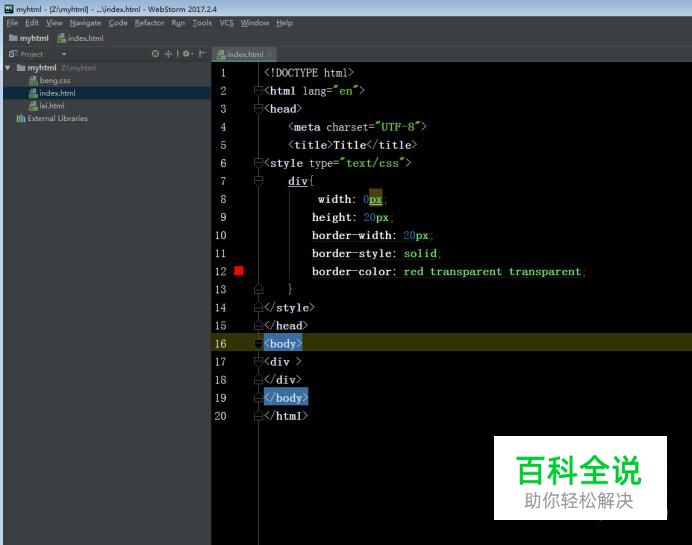Open the Window menu

[255, 23]
